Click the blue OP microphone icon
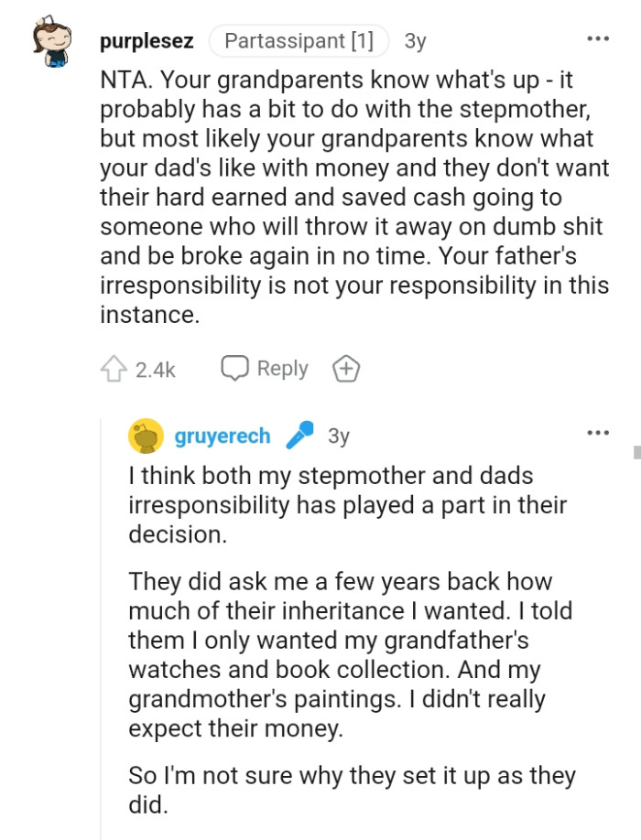Image resolution: width=641 pixels, height=840 pixels. pyautogui.click(x=299, y=436)
